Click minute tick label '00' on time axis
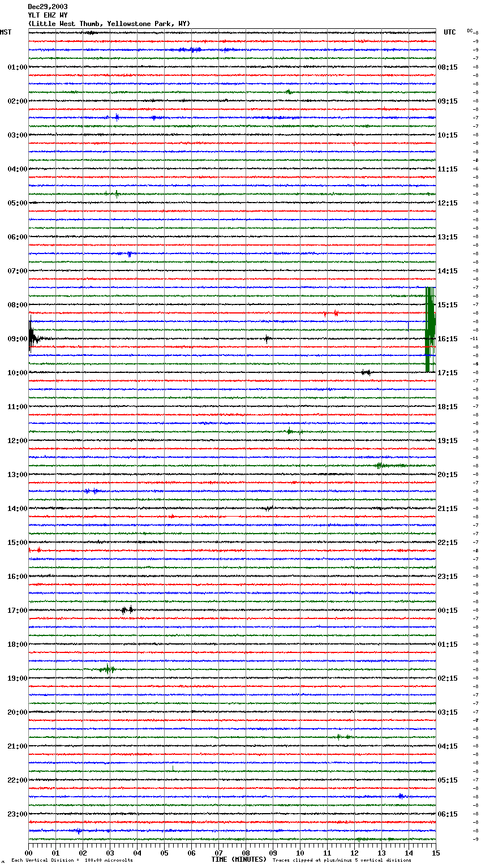481x868 pixels. pyautogui.click(x=29, y=853)
